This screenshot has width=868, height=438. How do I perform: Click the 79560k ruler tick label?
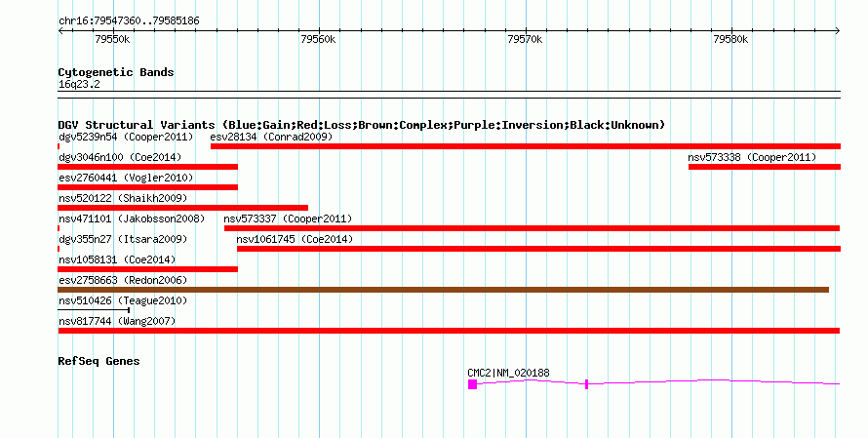pyautogui.click(x=318, y=39)
